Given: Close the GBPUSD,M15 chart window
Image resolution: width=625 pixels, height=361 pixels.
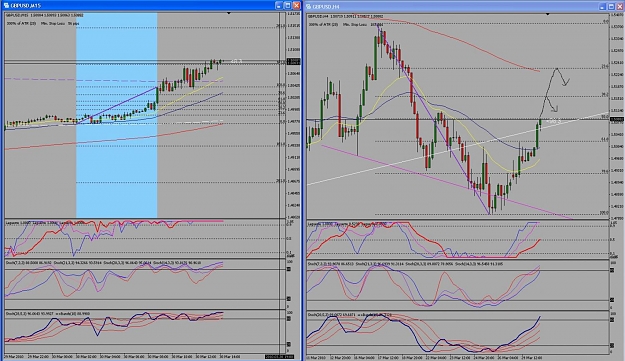Looking at the screenshot, I should (x=296, y=6).
